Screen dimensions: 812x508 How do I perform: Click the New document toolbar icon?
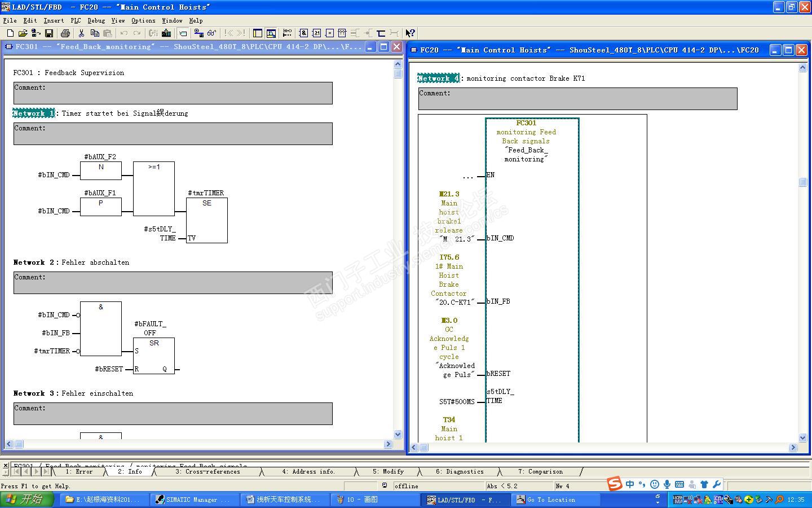[10, 33]
